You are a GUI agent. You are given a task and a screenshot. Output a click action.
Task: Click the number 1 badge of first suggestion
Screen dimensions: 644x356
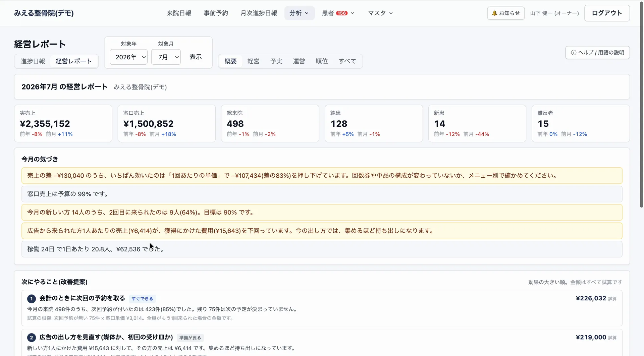click(31, 299)
